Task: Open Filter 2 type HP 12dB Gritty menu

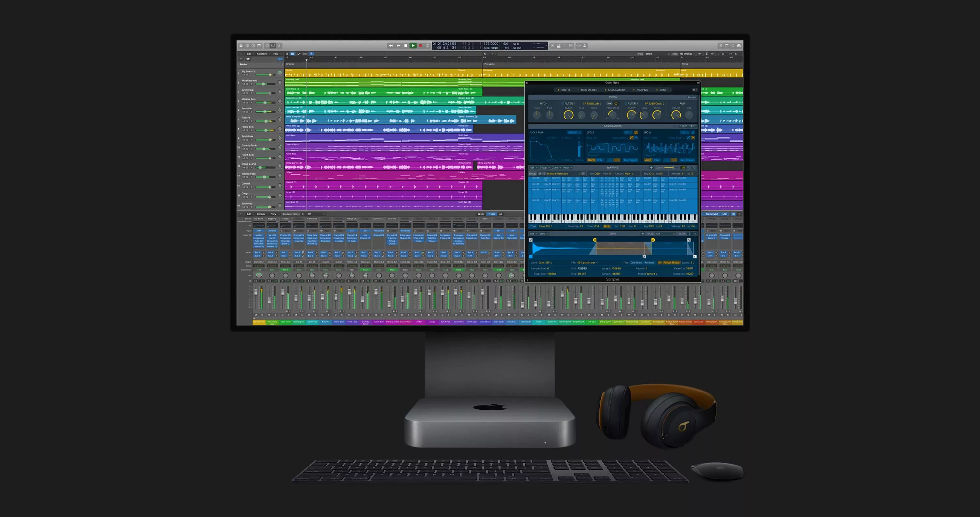Action: (x=654, y=104)
